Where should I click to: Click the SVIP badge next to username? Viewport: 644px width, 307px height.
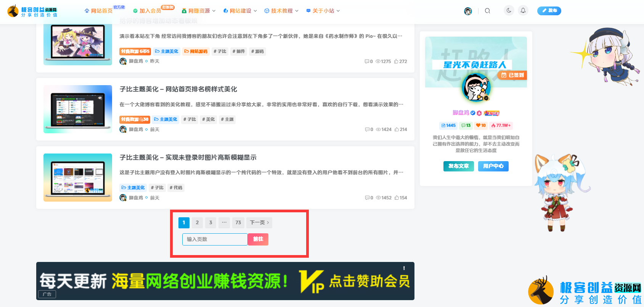[x=491, y=113]
